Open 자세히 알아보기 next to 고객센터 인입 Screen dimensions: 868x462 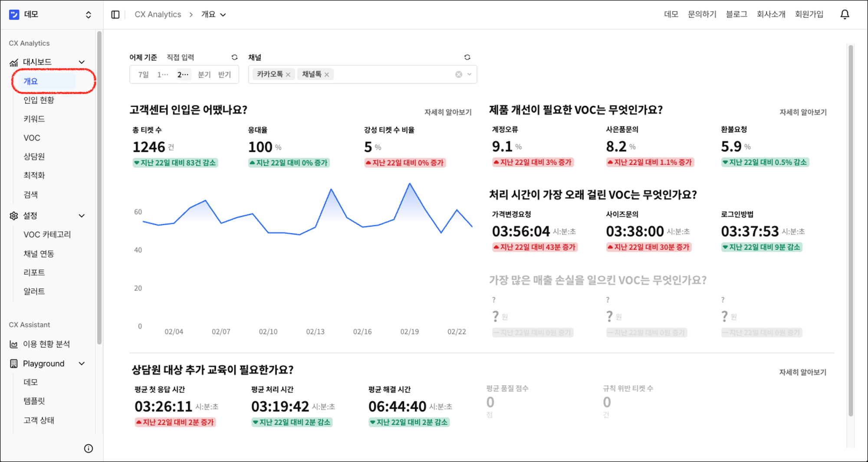click(447, 112)
